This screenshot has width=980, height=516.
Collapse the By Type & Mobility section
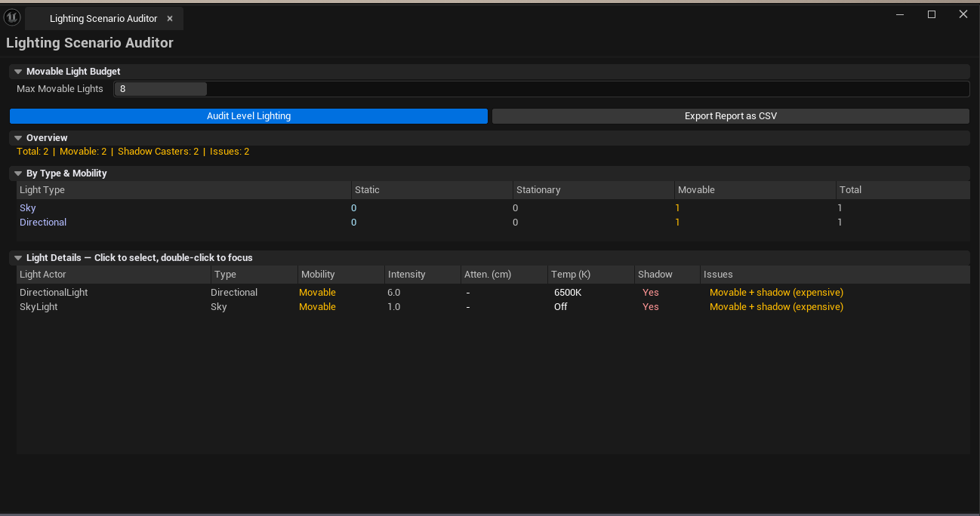[x=18, y=174]
